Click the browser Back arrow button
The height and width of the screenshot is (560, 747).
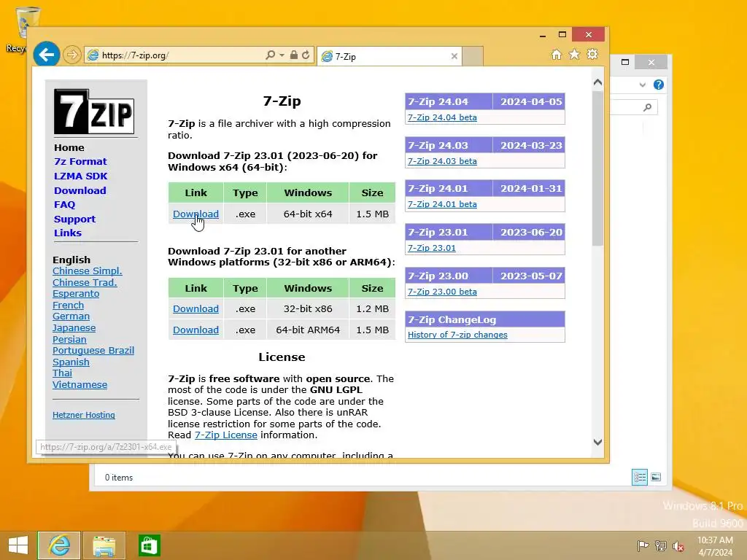pos(46,55)
